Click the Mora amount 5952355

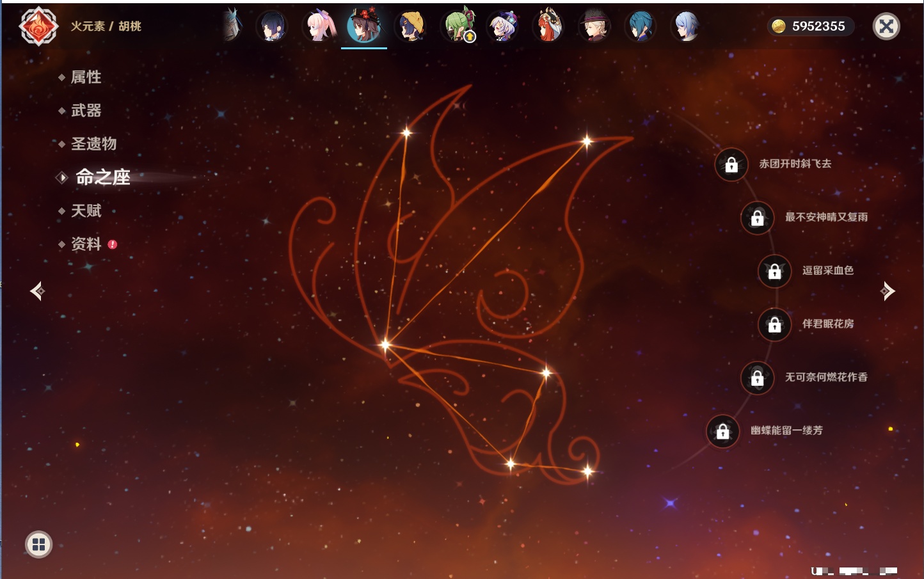tap(818, 26)
